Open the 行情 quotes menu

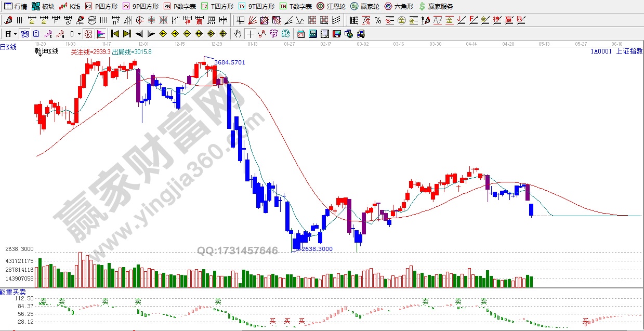pyautogui.click(x=16, y=6)
